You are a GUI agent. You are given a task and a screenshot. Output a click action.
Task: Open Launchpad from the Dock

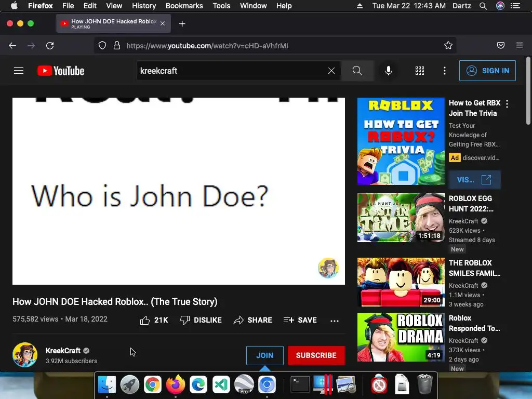pos(129,384)
